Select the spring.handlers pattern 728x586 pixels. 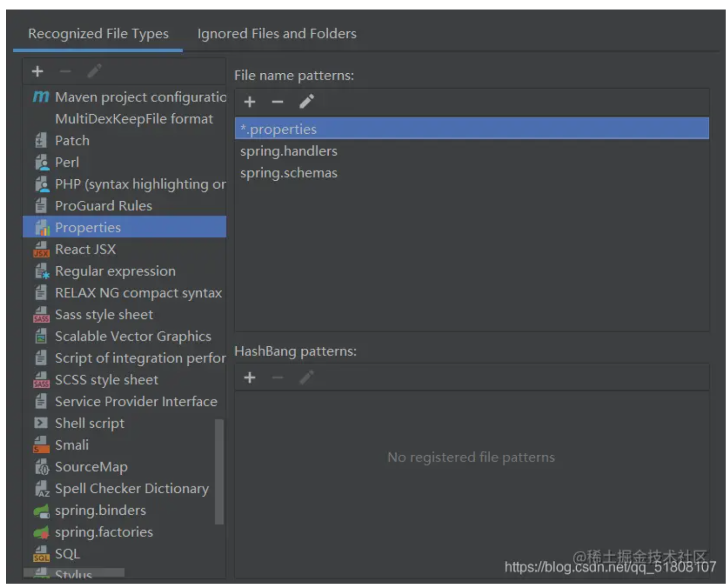click(x=288, y=151)
